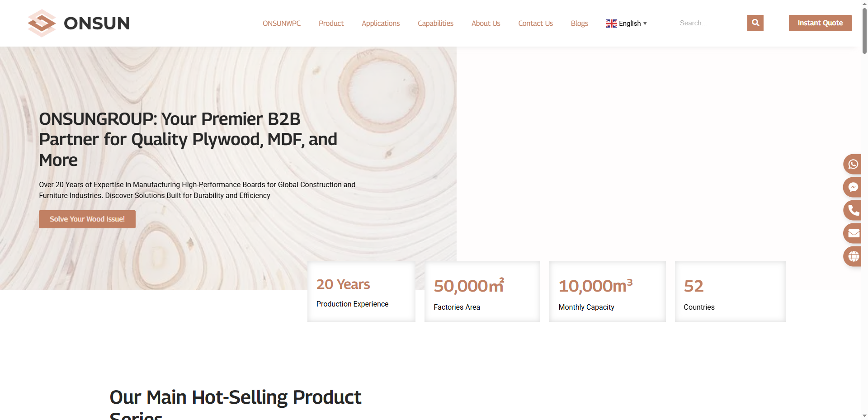Go to the ONSUNWPC page
868x420 pixels.
[282, 24]
